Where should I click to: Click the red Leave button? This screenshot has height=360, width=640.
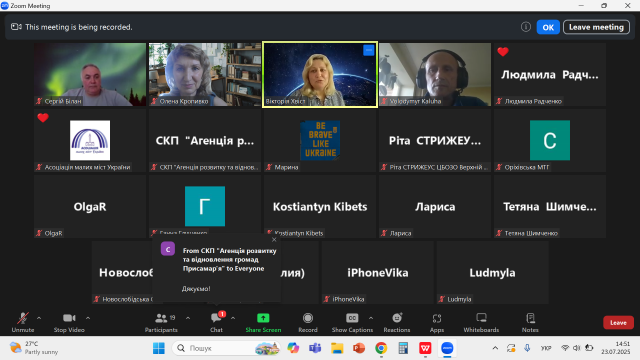coord(618,322)
